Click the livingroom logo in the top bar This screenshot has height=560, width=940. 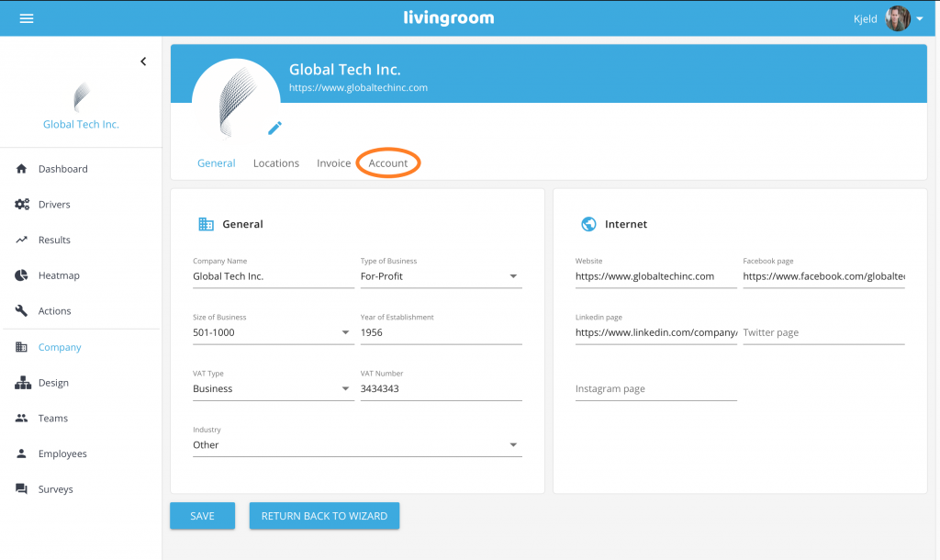click(448, 18)
